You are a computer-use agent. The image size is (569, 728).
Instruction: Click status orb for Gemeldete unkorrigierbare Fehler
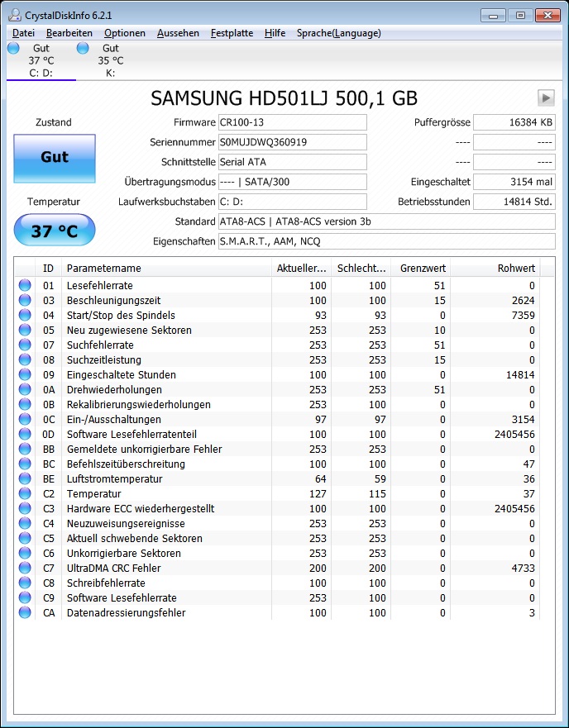click(x=25, y=449)
